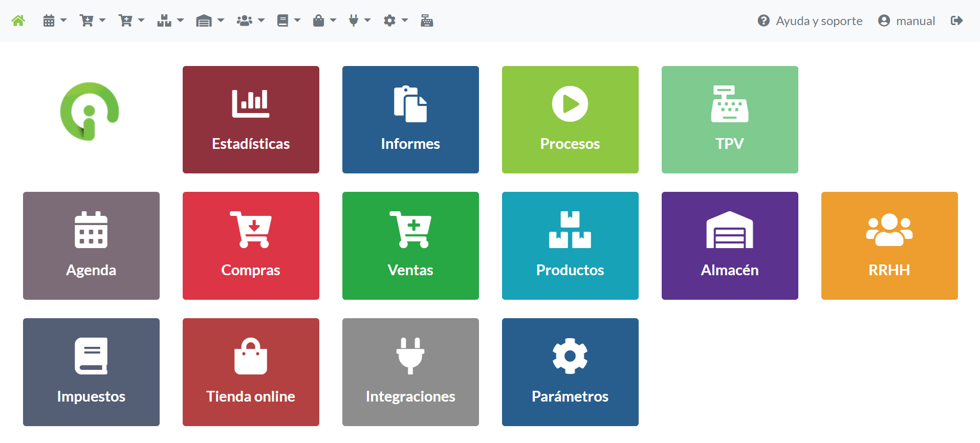Open the calendar menu icon in navbar
980x443 pixels.
coord(49,20)
